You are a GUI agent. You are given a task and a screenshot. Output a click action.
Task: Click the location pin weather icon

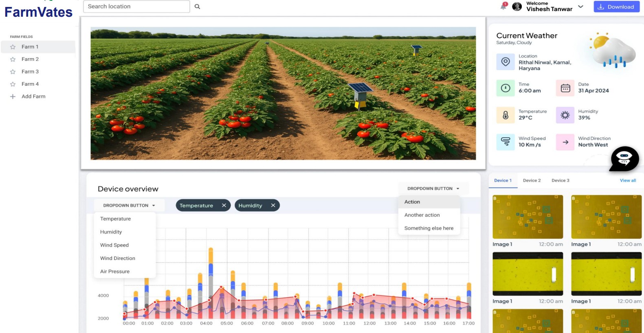506,62
